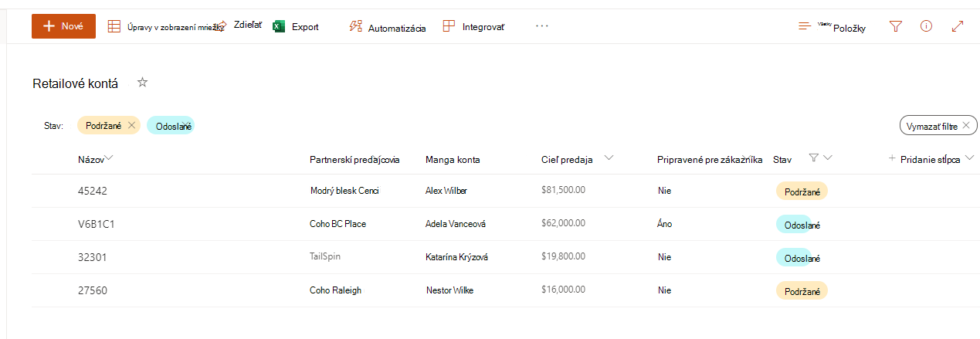Click Nestor Wilke cell

click(450, 290)
